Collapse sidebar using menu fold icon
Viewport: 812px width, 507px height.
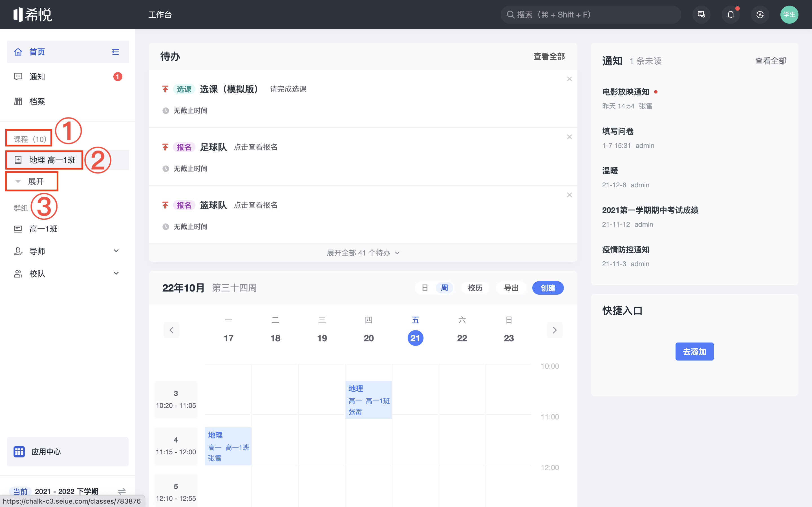tap(115, 52)
